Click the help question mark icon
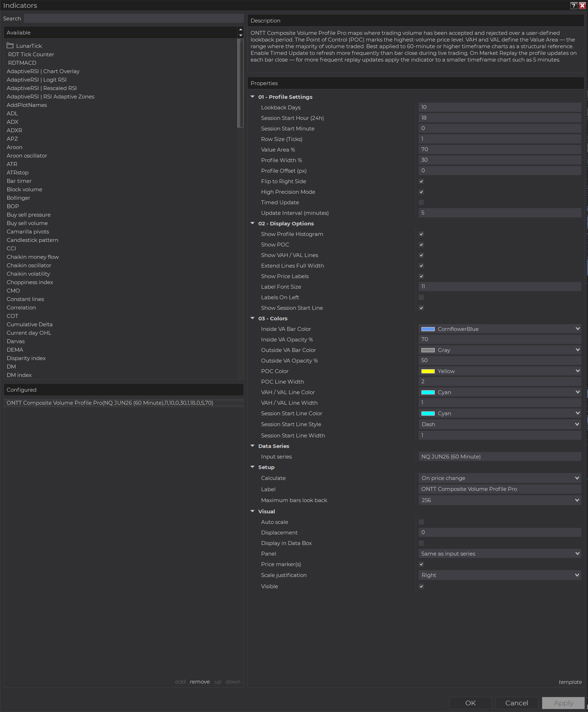 click(574, 5)
